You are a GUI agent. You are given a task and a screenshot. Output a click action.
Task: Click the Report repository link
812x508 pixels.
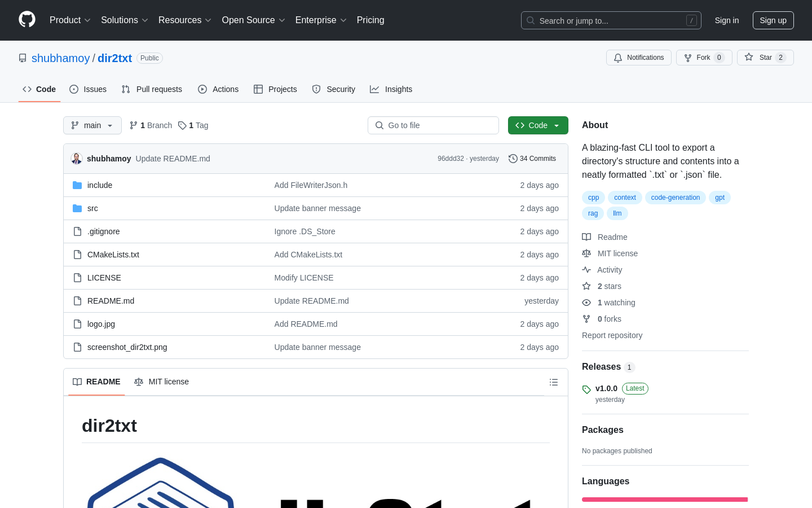click(612, 335)
